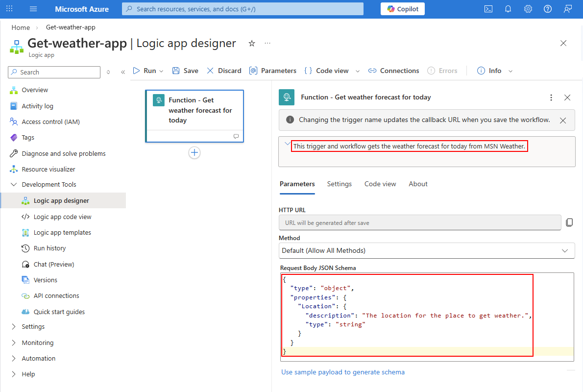The width and height of the screenshot is (583, 392).
Task: Open the Help question mark icon
Action: click(548, 9)
